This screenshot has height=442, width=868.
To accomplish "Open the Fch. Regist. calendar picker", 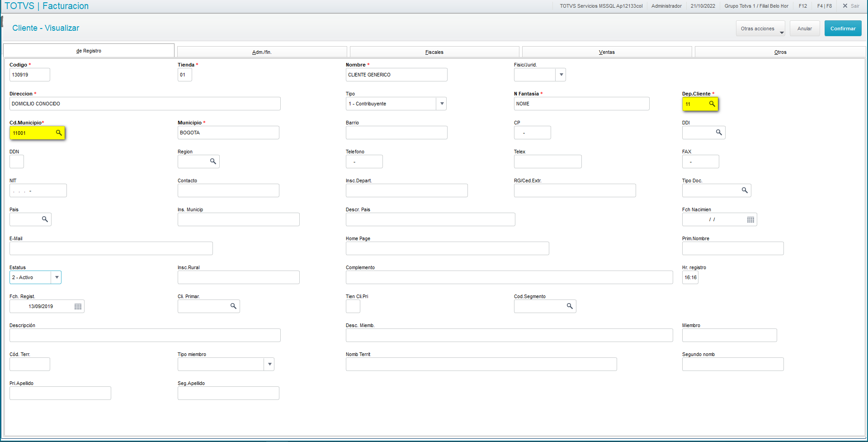I will [78, 306].
